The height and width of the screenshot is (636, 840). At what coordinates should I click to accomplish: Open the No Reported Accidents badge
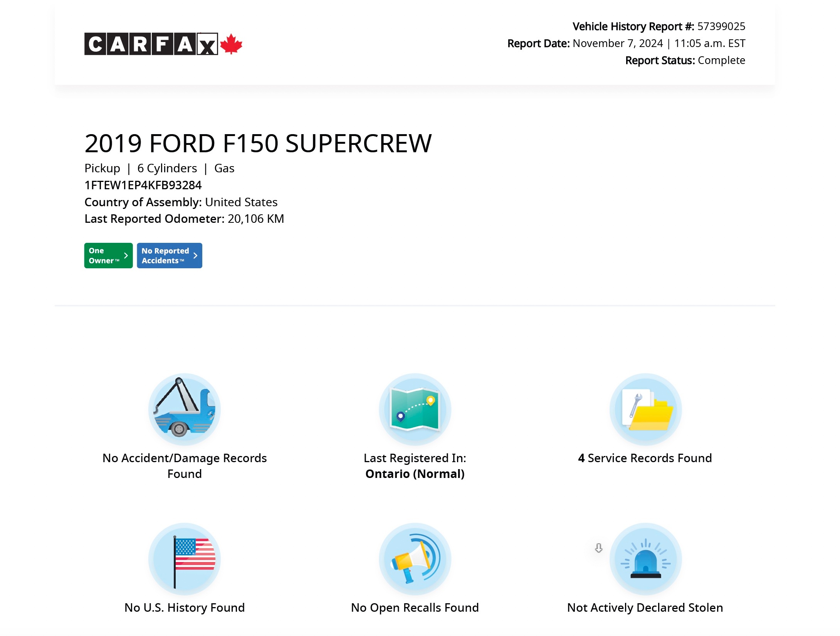(170, 256)
